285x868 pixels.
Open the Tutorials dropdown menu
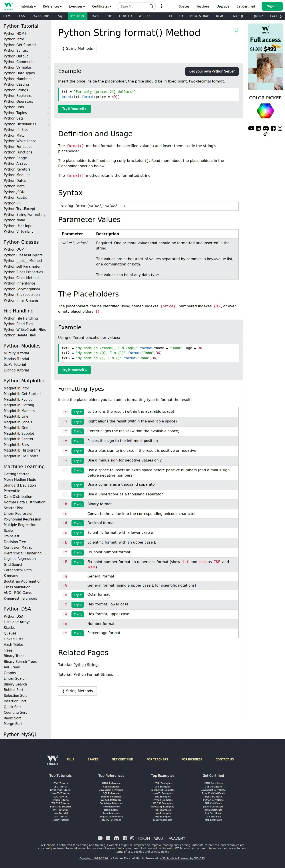pyautogui.click(x=28, y=6)
